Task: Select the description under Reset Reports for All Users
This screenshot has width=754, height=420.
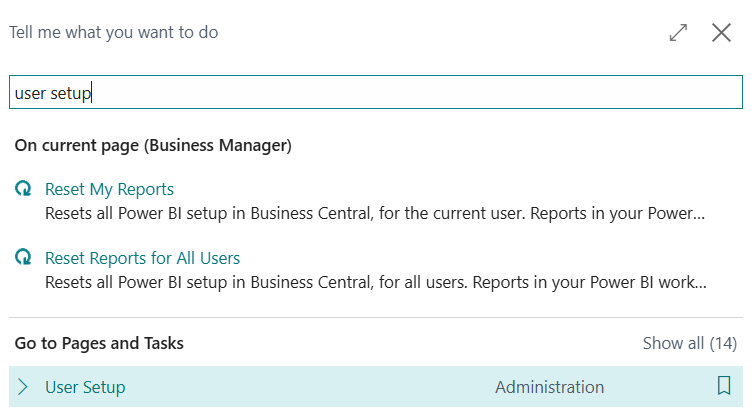Action: tap(375, 282)
